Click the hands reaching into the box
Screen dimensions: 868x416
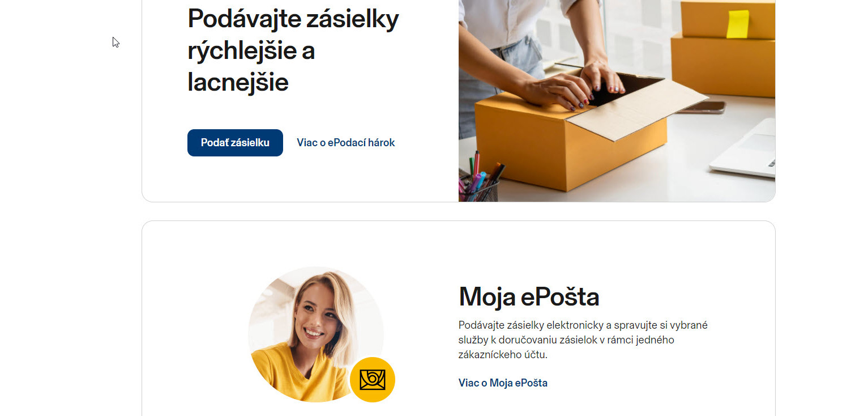pyautogui.click(x=572, y=85)
